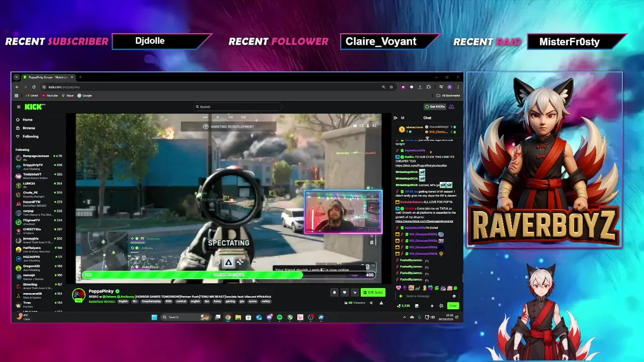644x362 pixels.
Task: Click the Battlefield REDSEC category link
Action: [102, 301]
